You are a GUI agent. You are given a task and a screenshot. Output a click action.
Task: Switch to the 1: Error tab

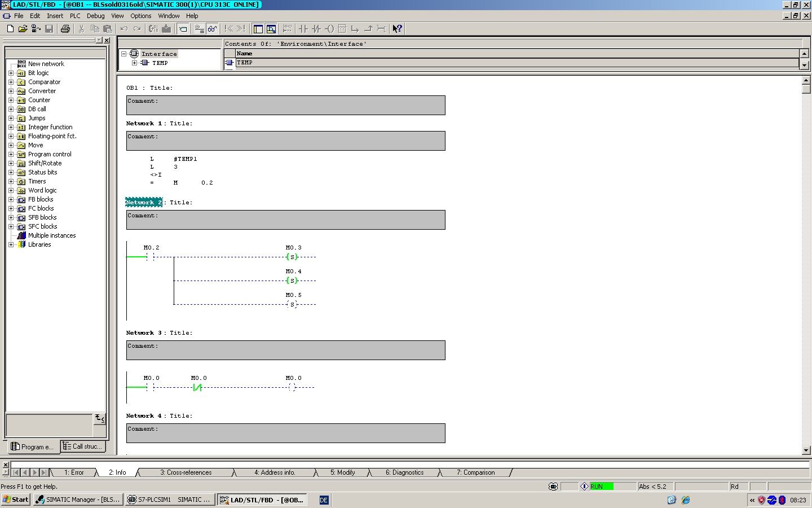[74, 472]
